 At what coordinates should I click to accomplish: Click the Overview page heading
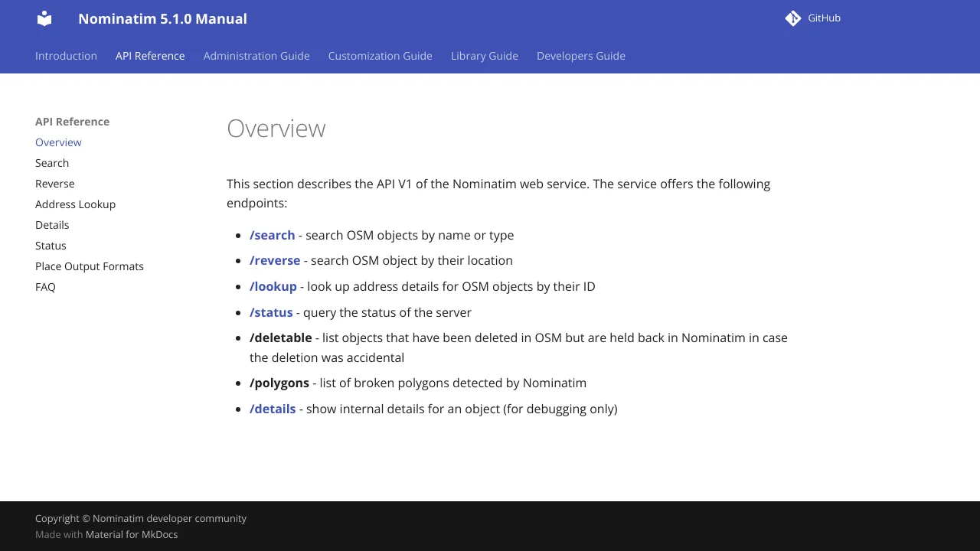tap(276, 129)
